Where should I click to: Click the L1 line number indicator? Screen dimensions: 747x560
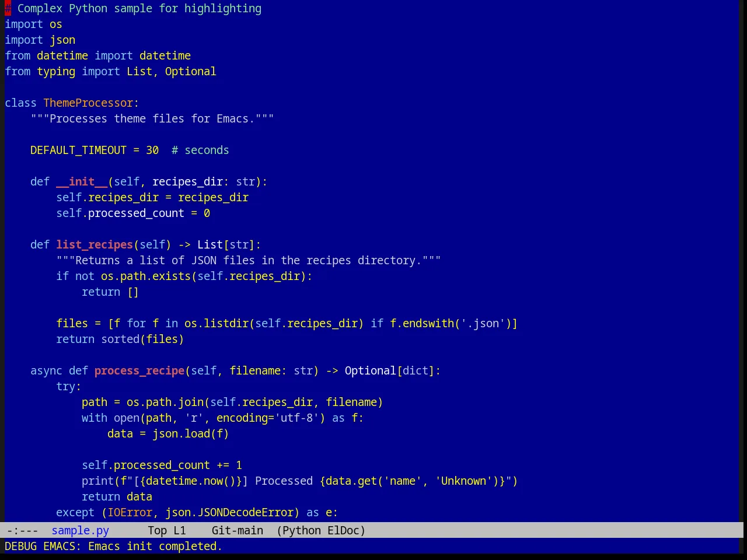180,530
